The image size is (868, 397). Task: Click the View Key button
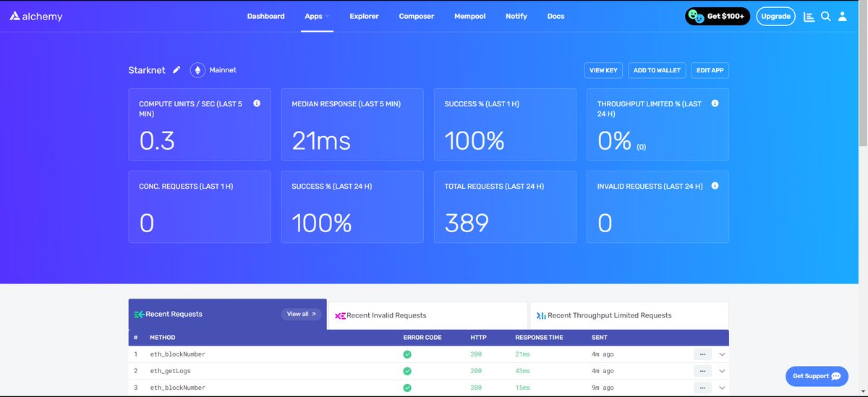pos(603,70)
